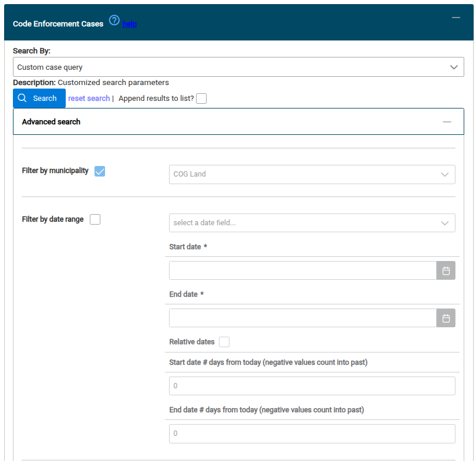Open the COG Land municipality dropdown
476x461 pixels.
pos(312,174)
